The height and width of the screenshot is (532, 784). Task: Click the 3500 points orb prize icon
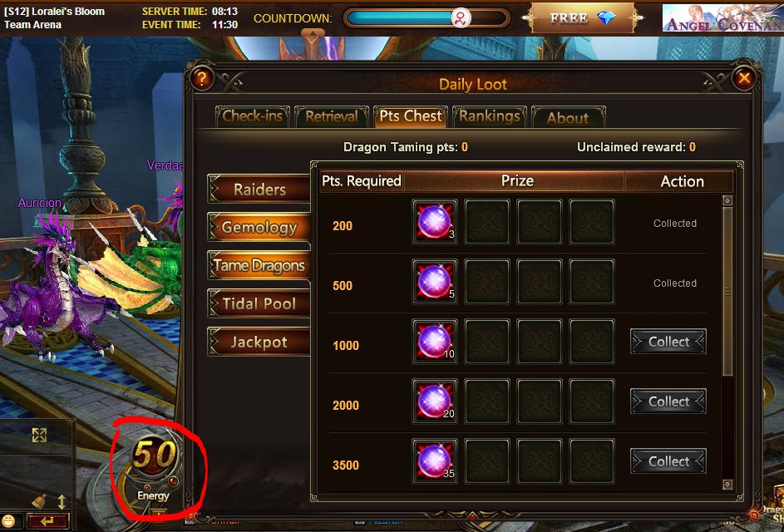435,461
